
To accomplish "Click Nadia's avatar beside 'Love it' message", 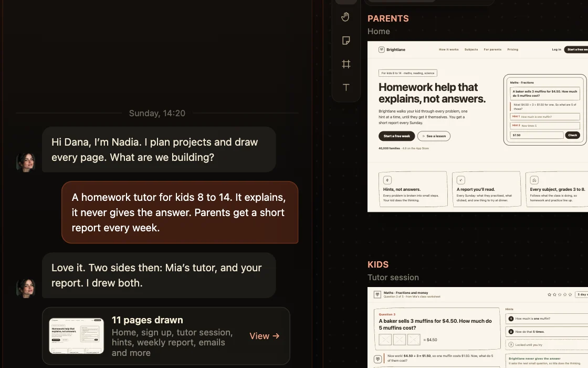I will pyautogui.click(x=26, y=288).
